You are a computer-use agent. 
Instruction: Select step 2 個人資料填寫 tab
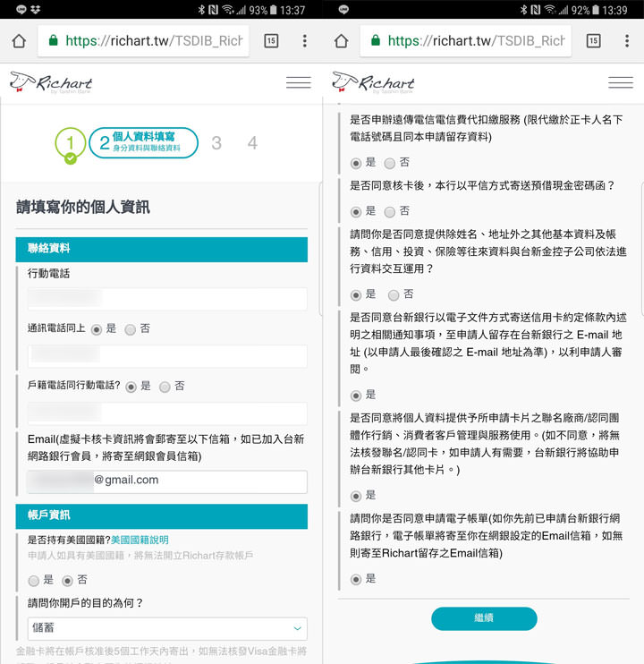(x=143, y=142)
